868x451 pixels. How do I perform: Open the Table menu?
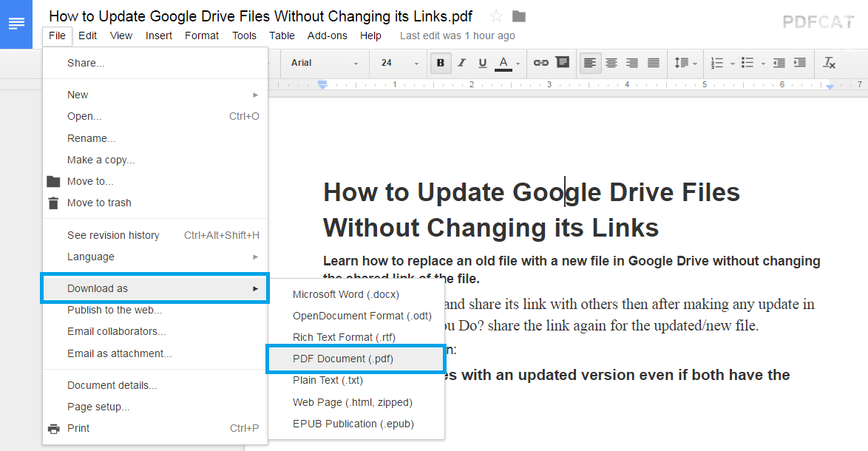click(282, 35)
